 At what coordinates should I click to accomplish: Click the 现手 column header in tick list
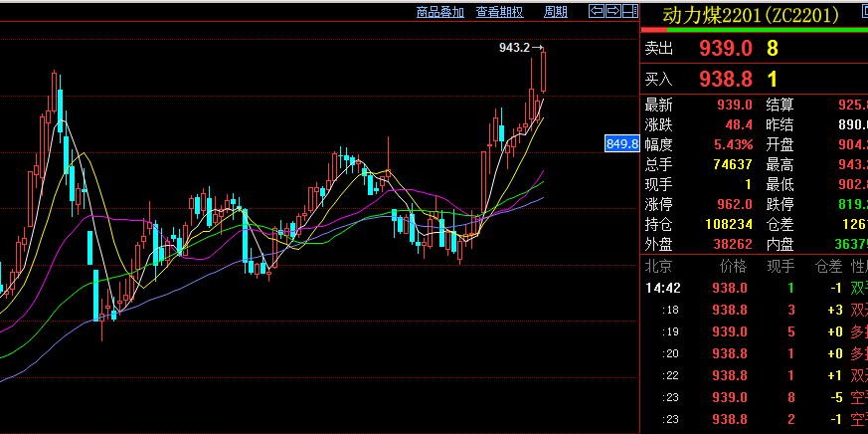pos(780,266)
